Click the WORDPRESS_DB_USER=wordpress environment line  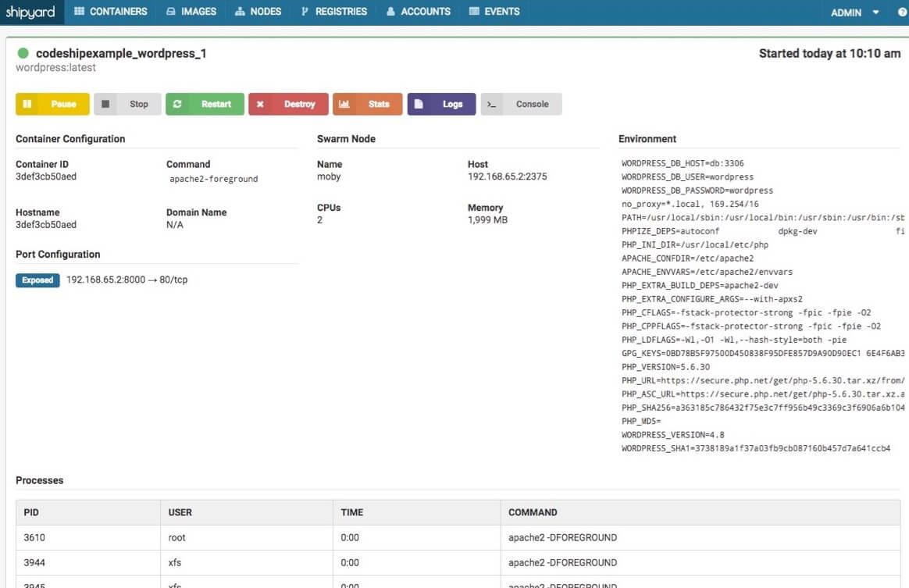(x=687, y=176)
